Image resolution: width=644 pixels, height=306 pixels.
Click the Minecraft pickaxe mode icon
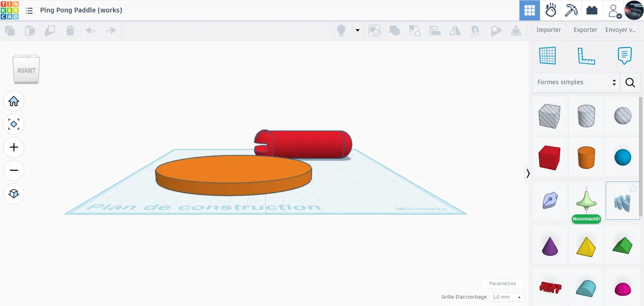pos(571,10)
